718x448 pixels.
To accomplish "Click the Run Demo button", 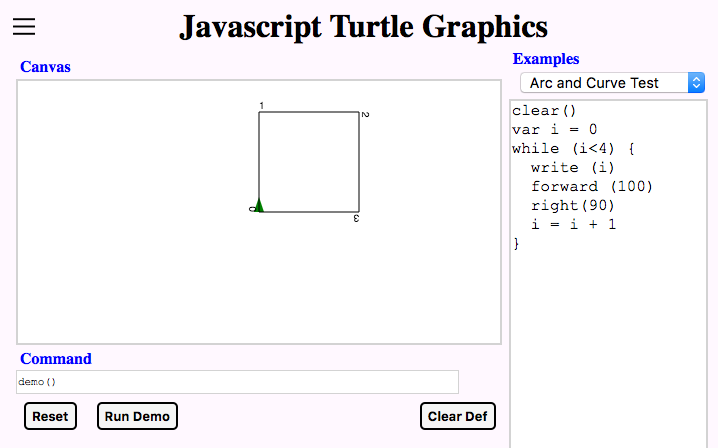I will (x=137, y=416).
